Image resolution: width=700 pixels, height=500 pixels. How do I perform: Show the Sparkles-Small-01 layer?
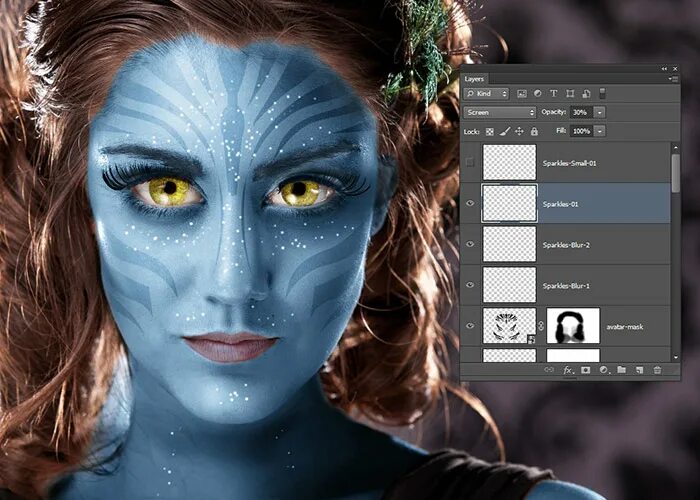[470, 162]
